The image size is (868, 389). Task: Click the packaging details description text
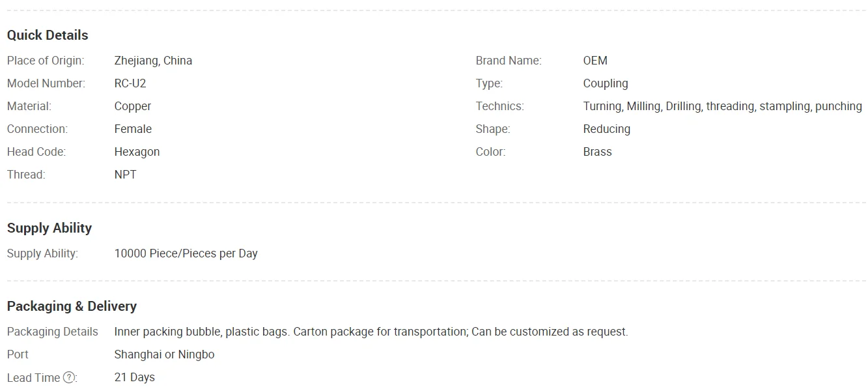pos(371,332)
